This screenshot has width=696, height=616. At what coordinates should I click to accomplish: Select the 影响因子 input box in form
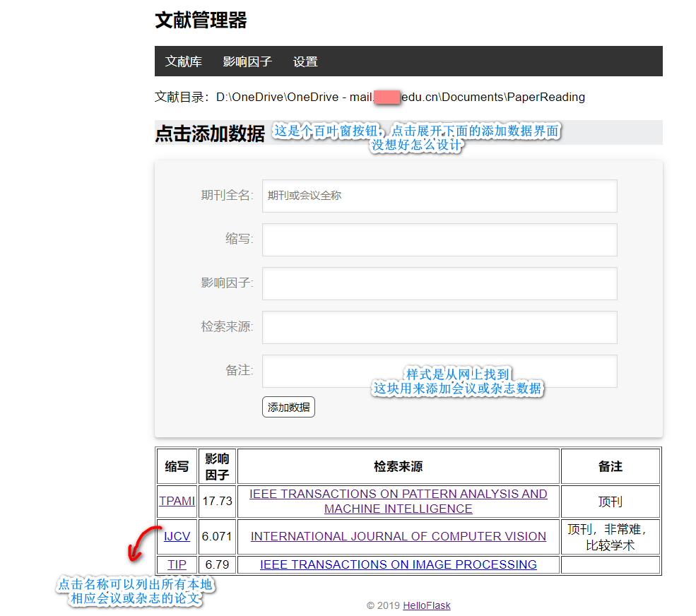[x=439, y=283]
